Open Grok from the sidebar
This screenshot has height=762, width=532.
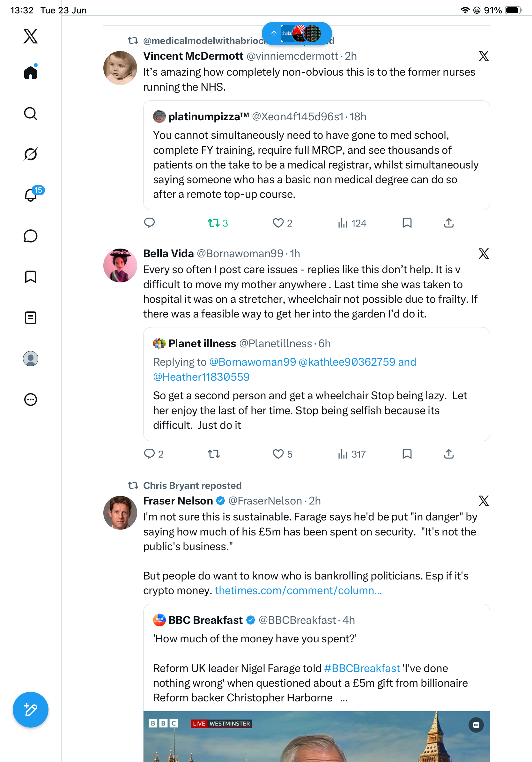pos(31,154)
